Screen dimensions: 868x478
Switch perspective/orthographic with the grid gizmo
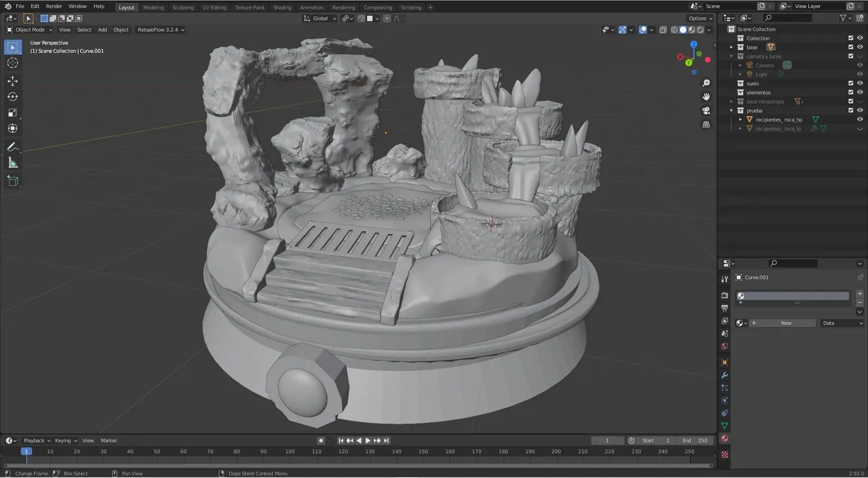(x=706, y=125)
